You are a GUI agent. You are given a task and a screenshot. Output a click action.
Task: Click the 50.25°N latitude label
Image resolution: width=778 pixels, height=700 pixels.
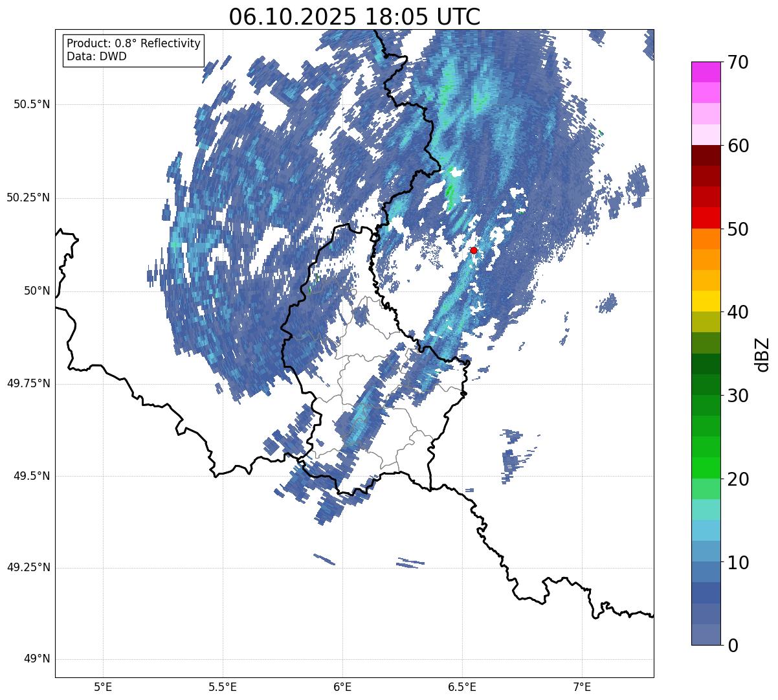(x=28, y=198)
